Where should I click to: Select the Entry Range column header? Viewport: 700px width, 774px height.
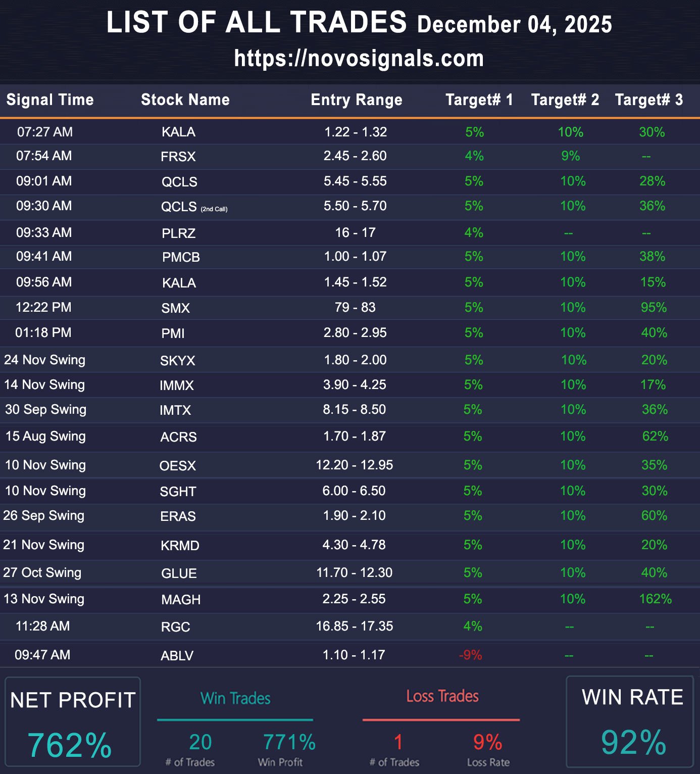(x=357, y=100)
